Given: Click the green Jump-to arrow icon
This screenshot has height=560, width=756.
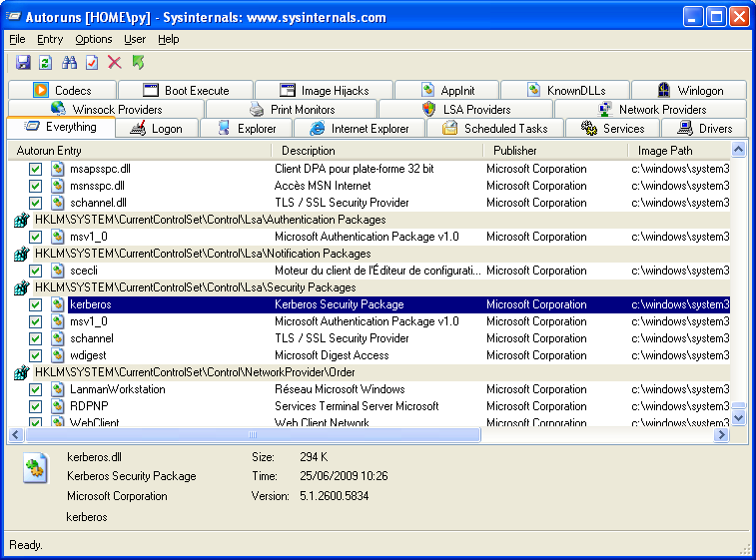Looking at the screenshot, I should (x=139, y=62).
